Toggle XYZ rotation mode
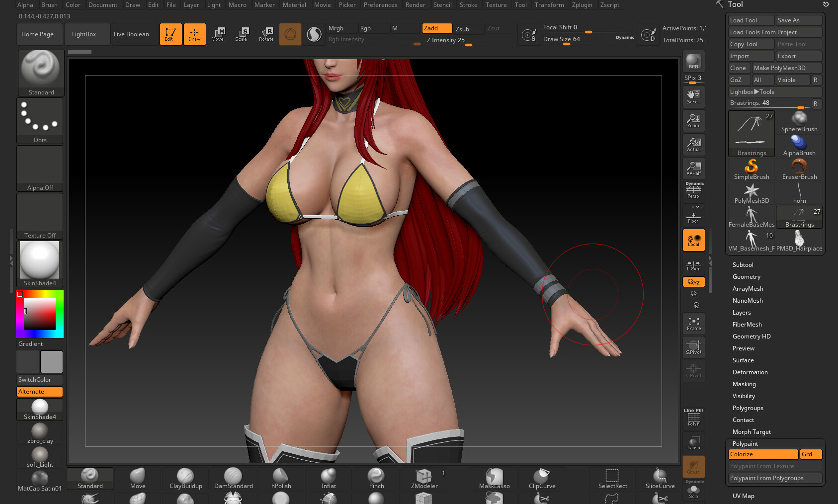 (x=693, y=282)
